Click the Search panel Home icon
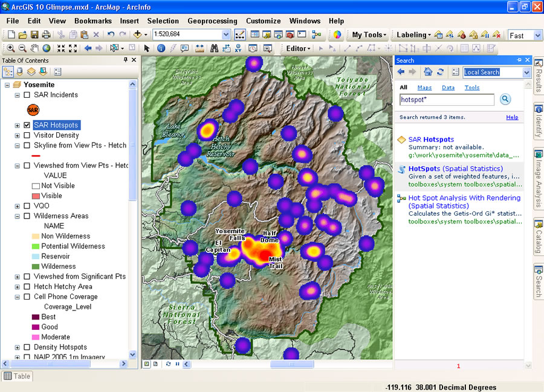The height and width of the screenshot is (392, 544). (x=428, y=72)
